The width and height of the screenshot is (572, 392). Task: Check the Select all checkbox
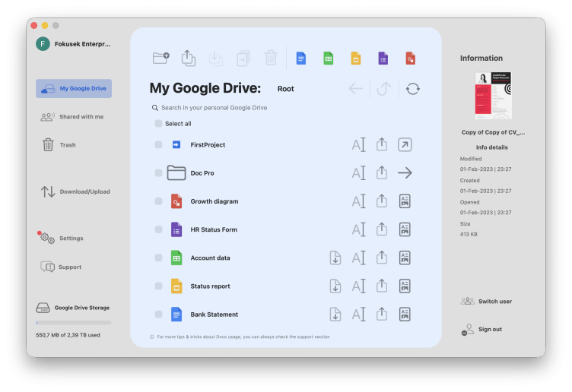coord(158,124)
